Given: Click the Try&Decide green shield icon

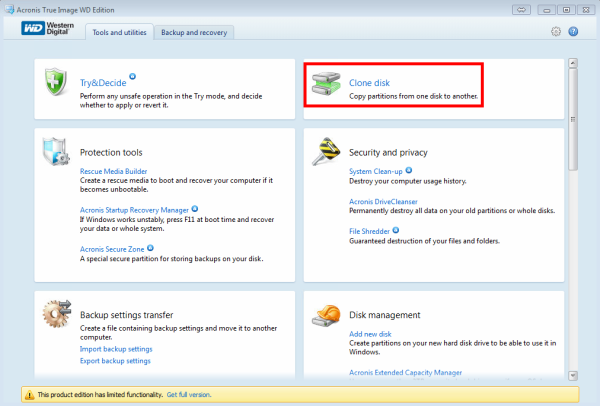Looking at the screenshot, I should 56,82.
